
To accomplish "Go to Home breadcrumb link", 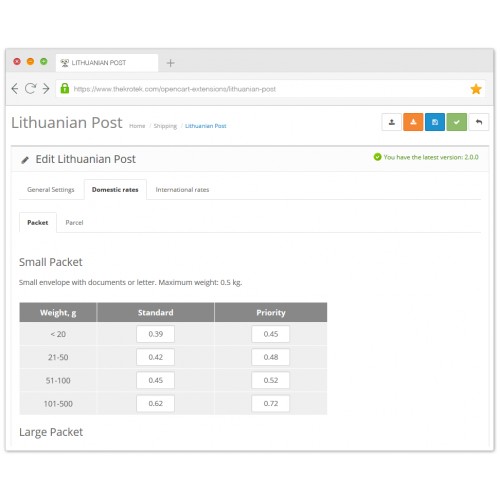I will pyautogui.click(x=137, y=126).
